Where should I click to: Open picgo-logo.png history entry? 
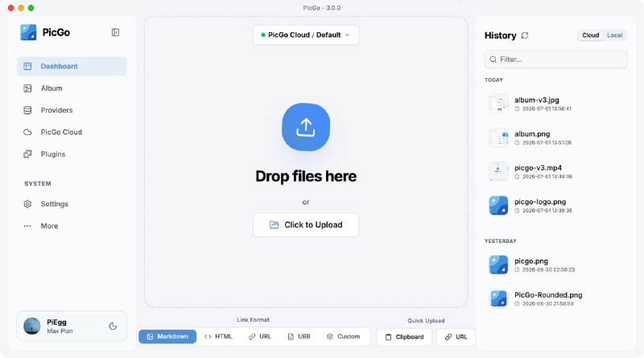555,205
